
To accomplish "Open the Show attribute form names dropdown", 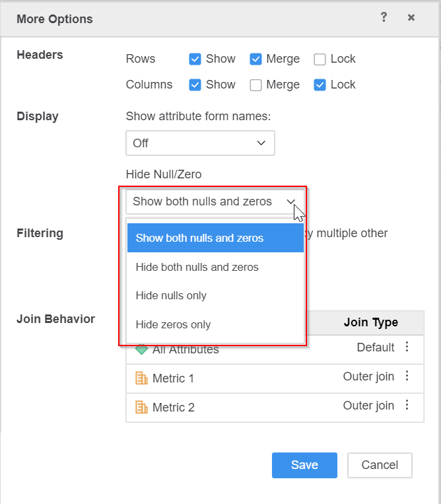I will [200, 143].
